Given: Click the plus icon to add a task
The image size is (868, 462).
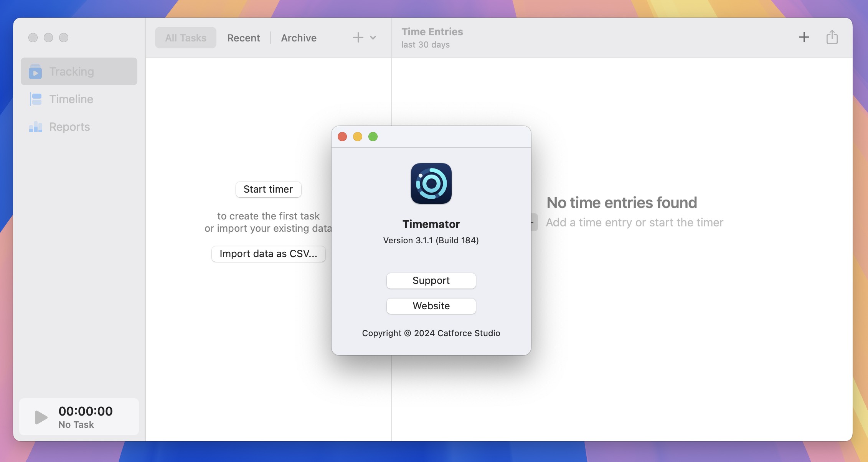Looking at the screenshot, I should pyautogui.click(x=358, y=38).
